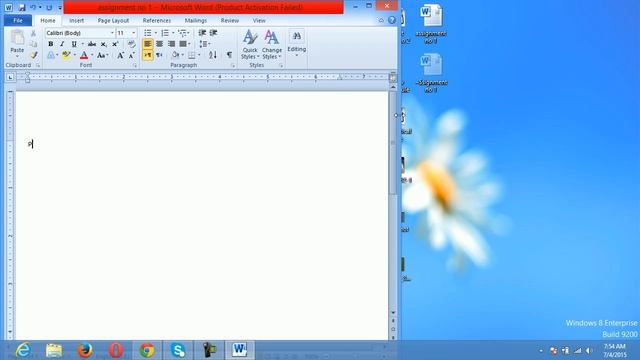Set right-to-left text direction
Screen dimensions: 640x360
pyautogui.click(x=160, y=55)
